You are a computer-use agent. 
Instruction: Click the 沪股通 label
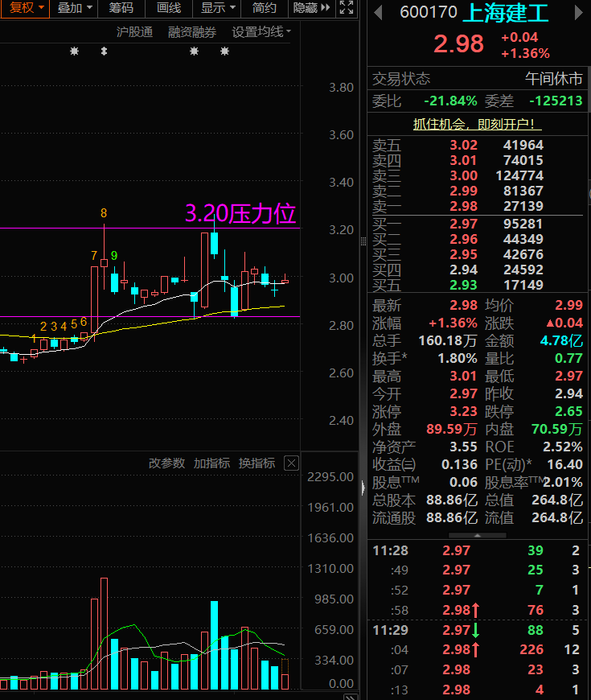click(134, 32)
